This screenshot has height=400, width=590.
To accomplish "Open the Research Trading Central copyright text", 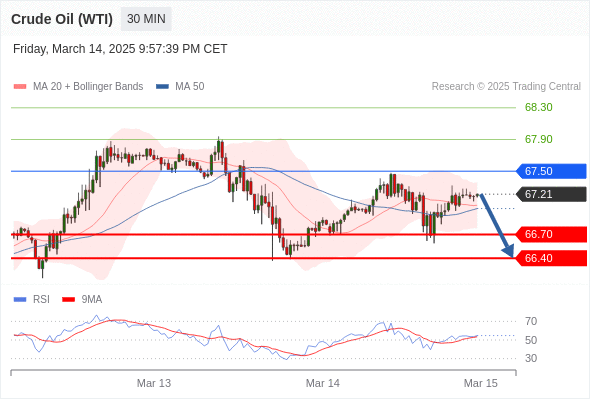I will pos(506,87).
